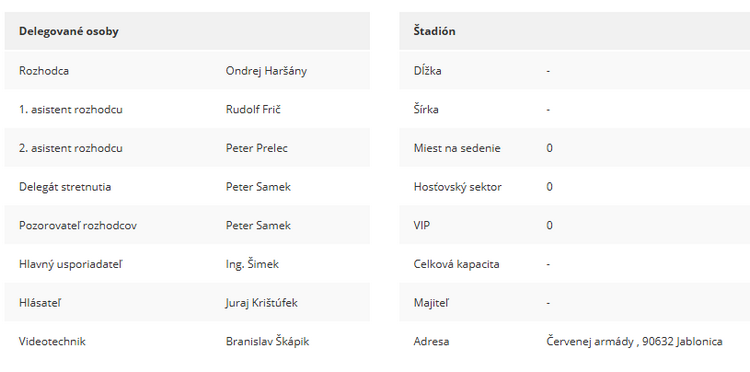The height and width of the screenshot is (372, 750).
Task: Click the stadium address Červenej armády Jablonica
Action: 634,342
